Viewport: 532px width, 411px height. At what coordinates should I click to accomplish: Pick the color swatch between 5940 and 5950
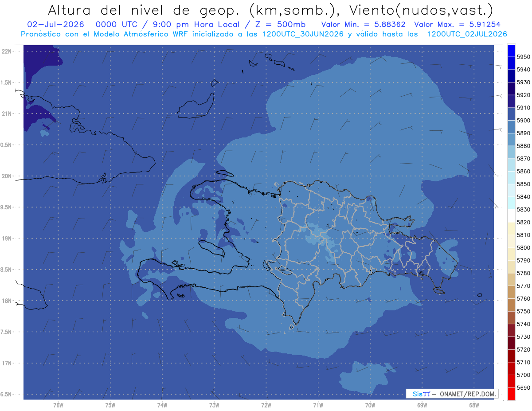(511, 63)
